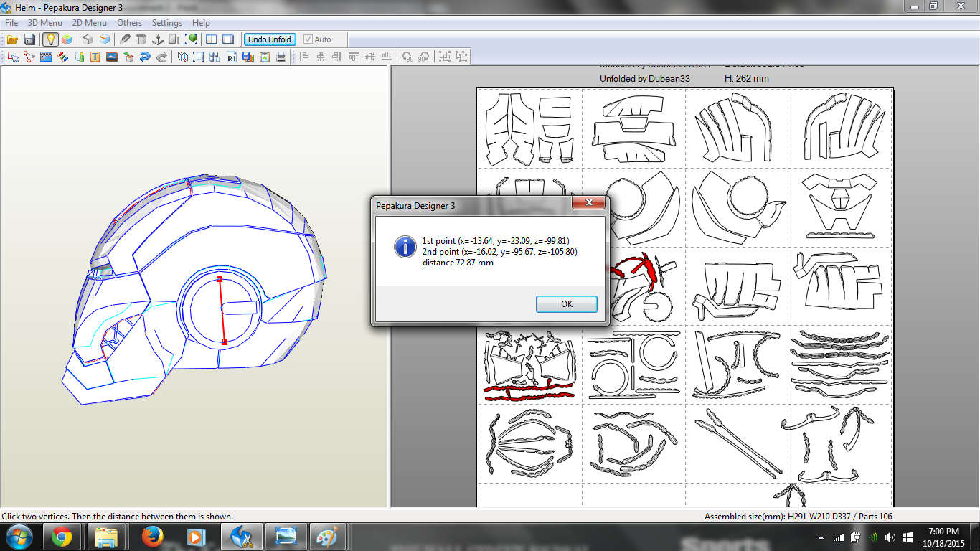Open the 3D Menu

coord(45,23)
